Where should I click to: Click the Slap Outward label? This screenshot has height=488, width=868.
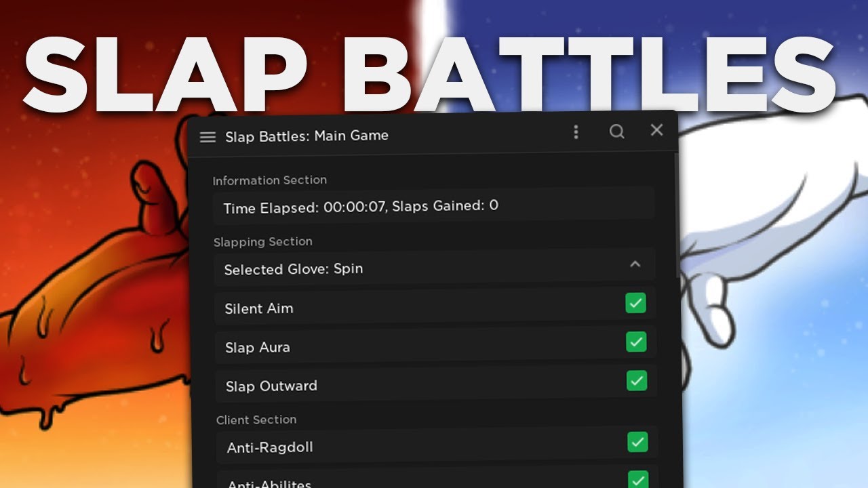(x=271, y=386)
